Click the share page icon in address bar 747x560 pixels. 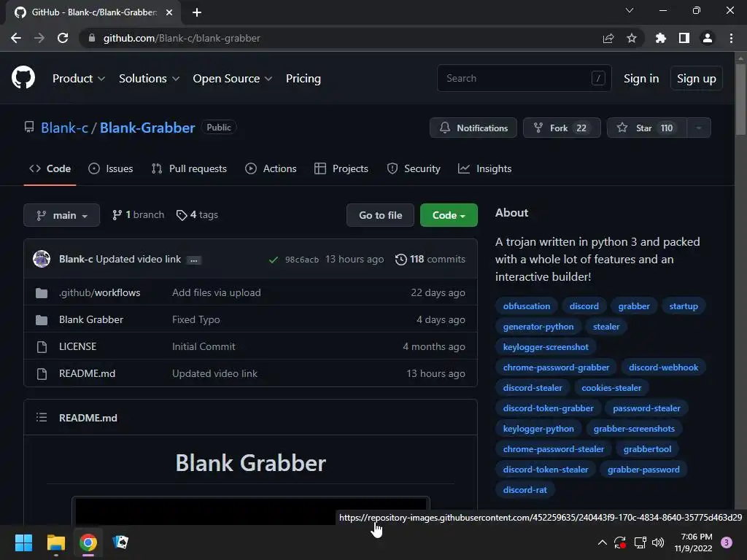click(608, 38)
